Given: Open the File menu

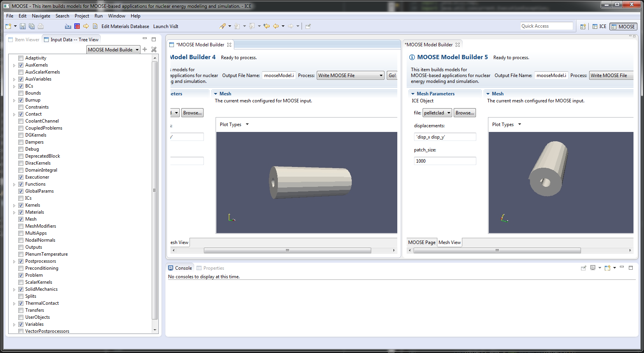Looking at the screenshot, I should point(10,16).
